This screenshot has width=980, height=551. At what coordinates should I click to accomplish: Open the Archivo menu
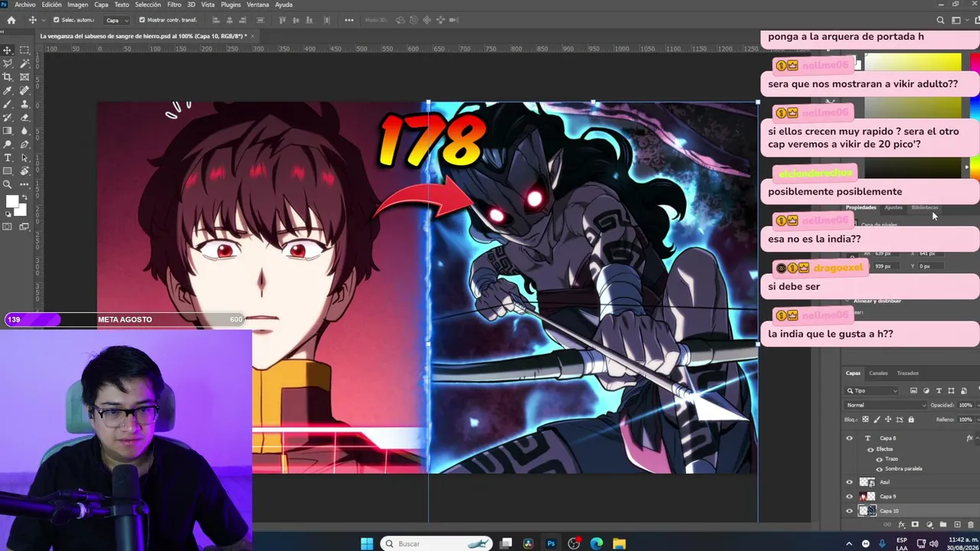(x=25, y=5)
